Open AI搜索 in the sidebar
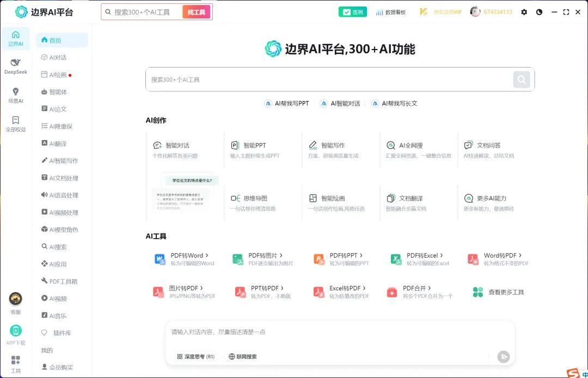588x378 pixels. (62, 247)
